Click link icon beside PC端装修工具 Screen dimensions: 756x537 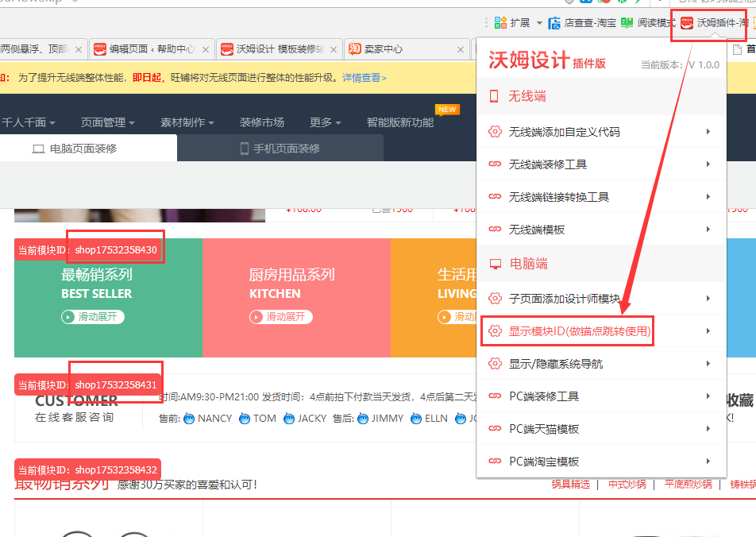tap(495, 396)
